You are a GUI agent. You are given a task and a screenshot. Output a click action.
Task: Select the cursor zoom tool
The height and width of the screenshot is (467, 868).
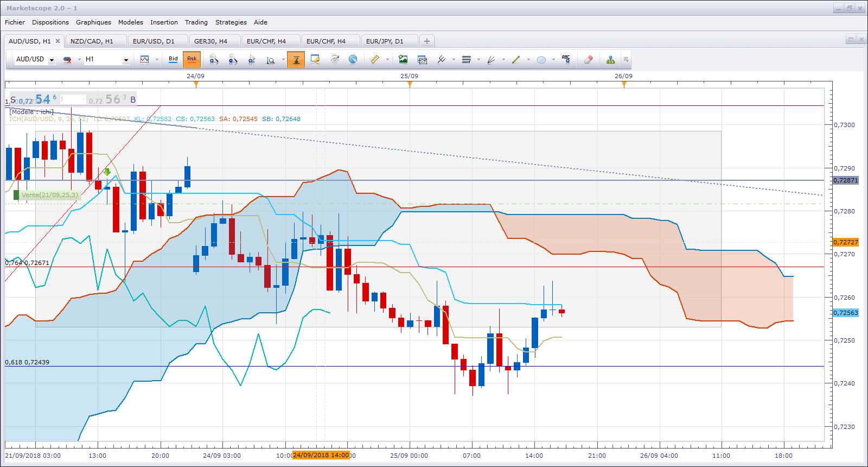252,60
